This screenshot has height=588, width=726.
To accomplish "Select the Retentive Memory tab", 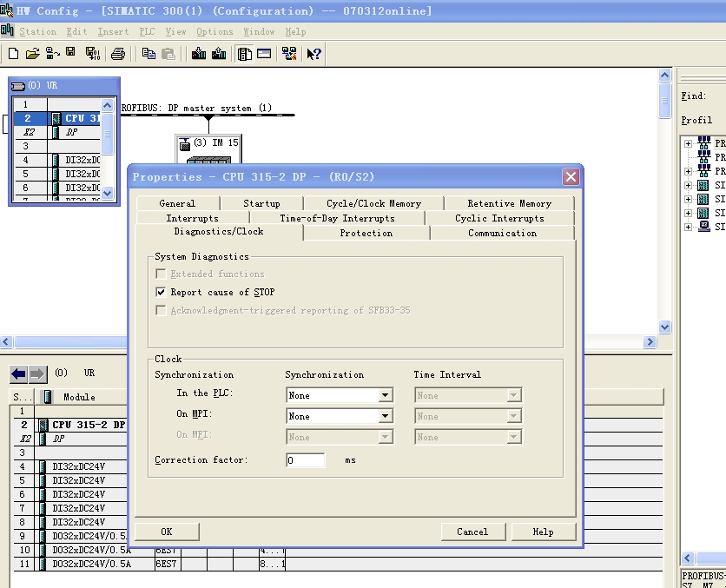I will (x=509, y=203).
